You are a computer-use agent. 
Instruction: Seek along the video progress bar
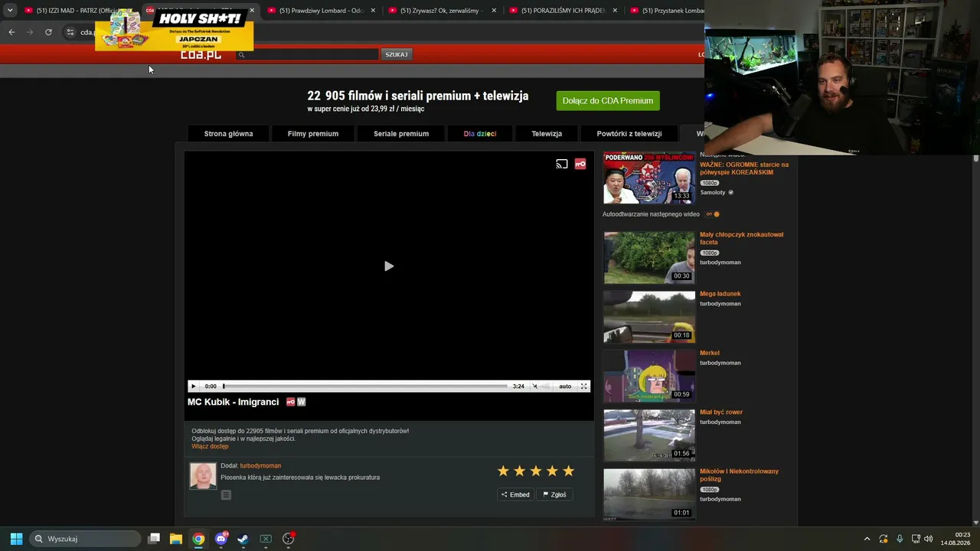[x=365, y=386]
